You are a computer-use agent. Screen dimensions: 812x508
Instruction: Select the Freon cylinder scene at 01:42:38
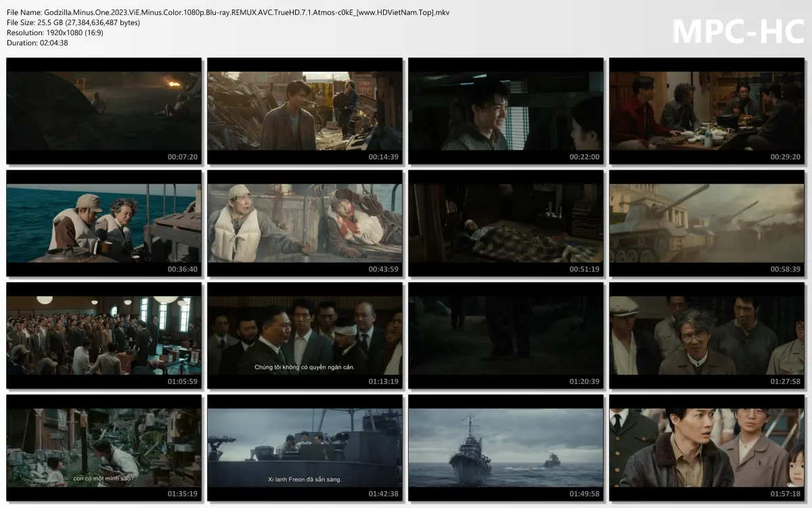click(305, 448)
